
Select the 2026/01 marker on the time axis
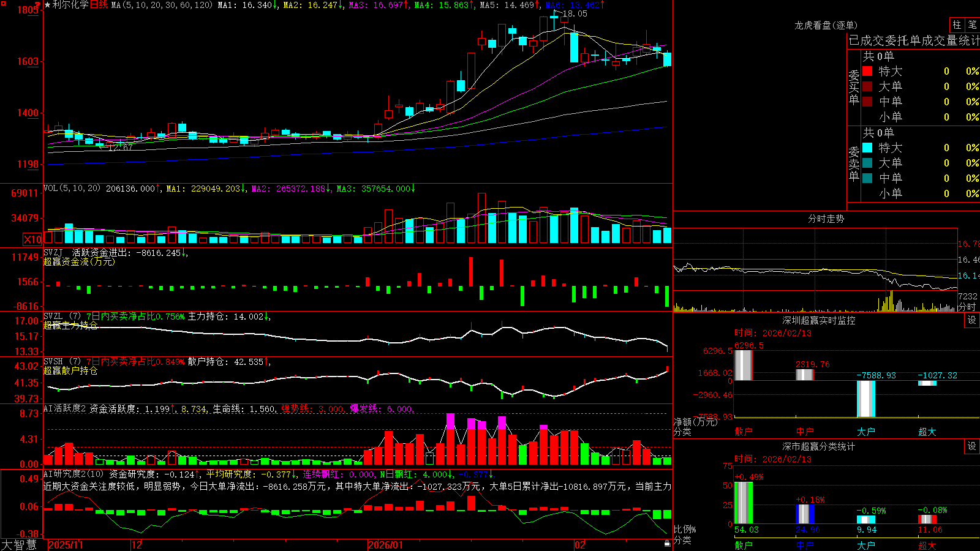coord(385,545)
